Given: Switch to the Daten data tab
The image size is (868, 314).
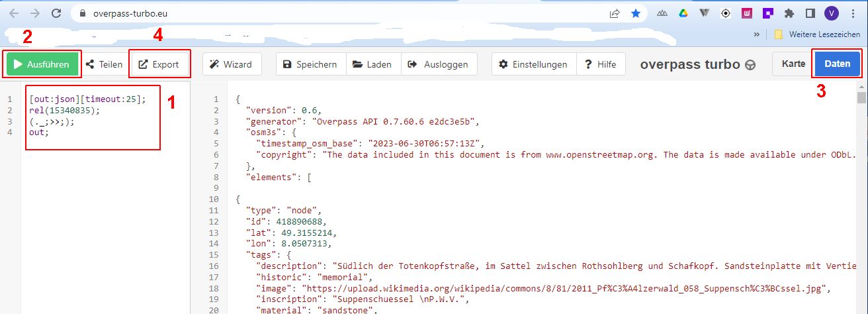Looking at the screenshot, I should point(838,64).
